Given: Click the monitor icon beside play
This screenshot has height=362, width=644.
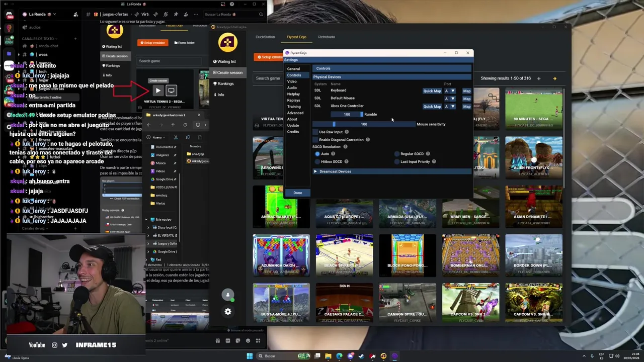Looking at the screenshot, I should point(171,90).
